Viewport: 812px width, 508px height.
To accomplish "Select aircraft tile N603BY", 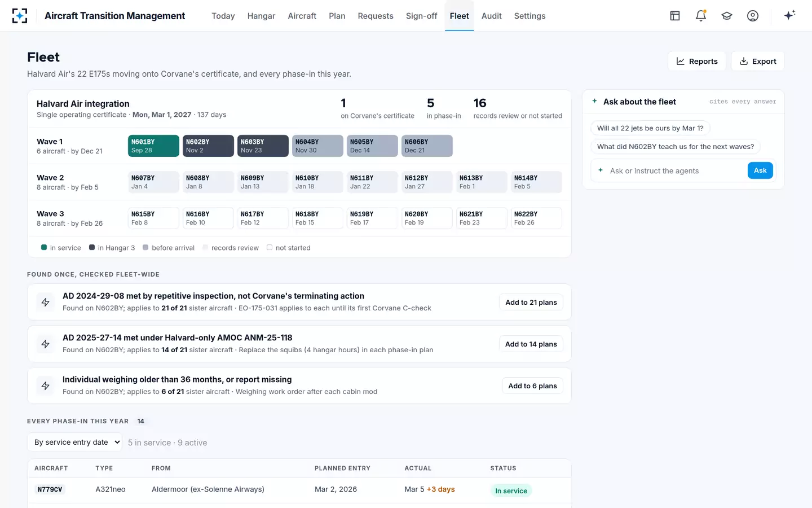I will pos(263,146).
